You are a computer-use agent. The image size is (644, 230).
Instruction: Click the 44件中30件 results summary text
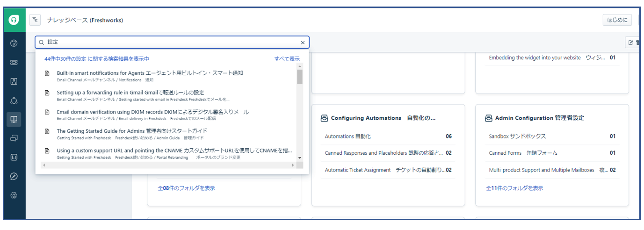point(97,59)
